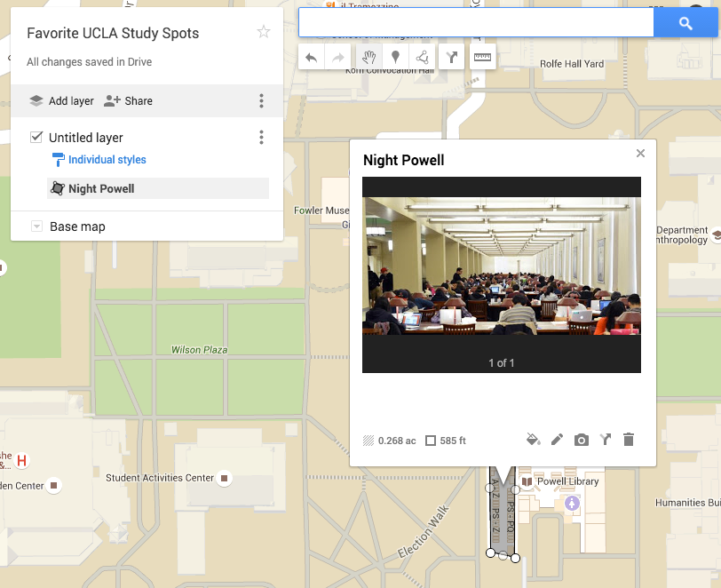Star the Favorite UCLA Study Spots map
721x588 pixels.
pos(264,32)
